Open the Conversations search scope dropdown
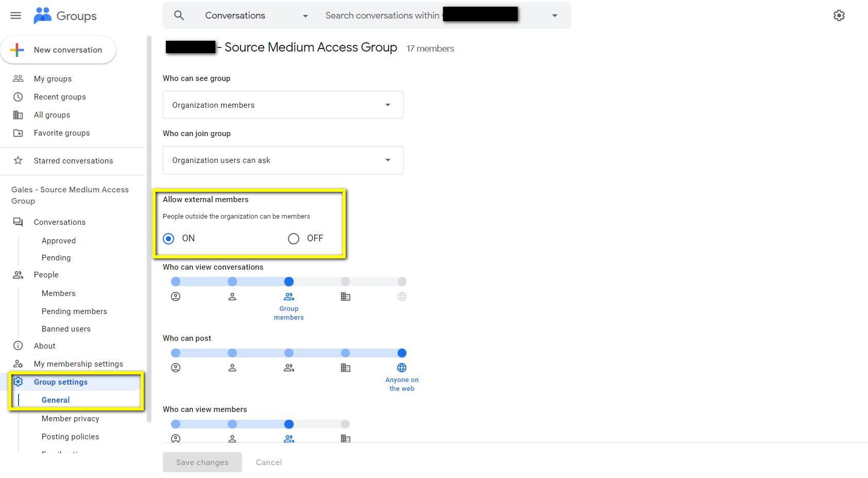 (x=256, y=15)
